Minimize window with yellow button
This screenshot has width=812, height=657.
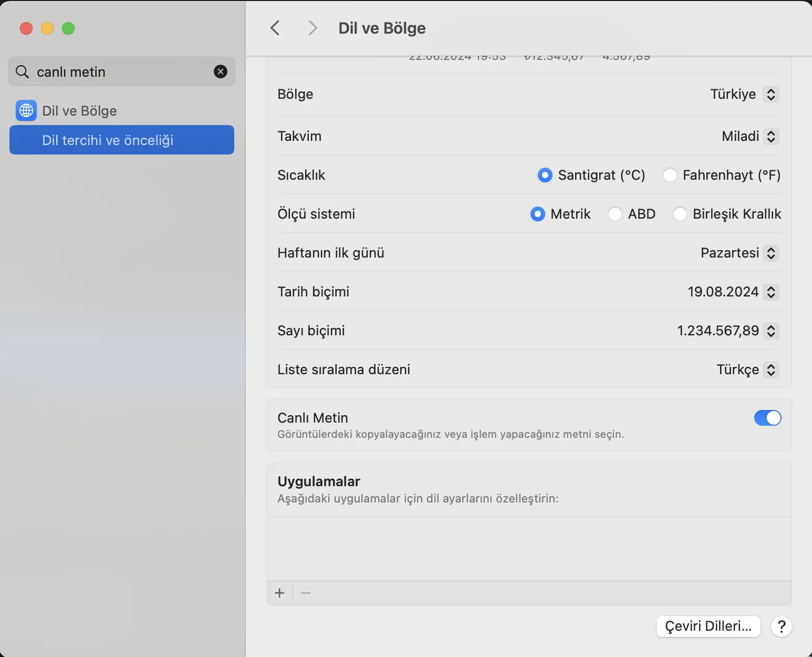pos(47,28)
